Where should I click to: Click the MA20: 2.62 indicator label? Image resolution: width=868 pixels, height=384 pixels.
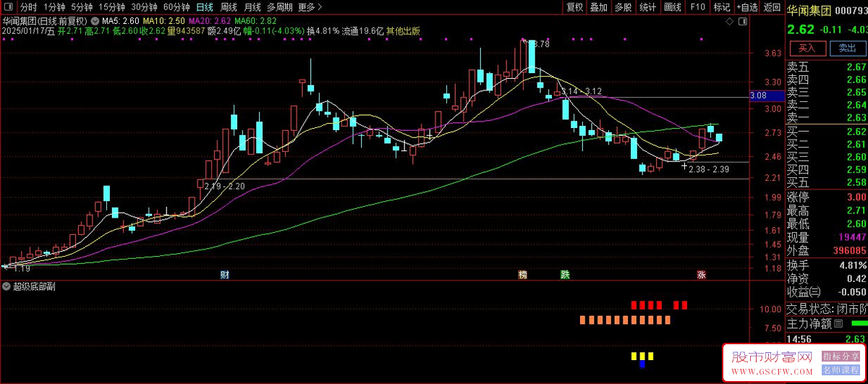coord(209,22)
